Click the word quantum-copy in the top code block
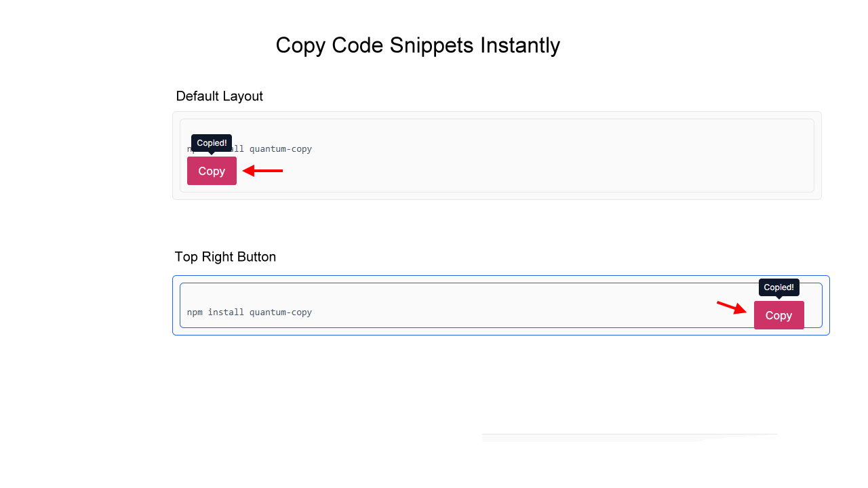 (281, 149)
